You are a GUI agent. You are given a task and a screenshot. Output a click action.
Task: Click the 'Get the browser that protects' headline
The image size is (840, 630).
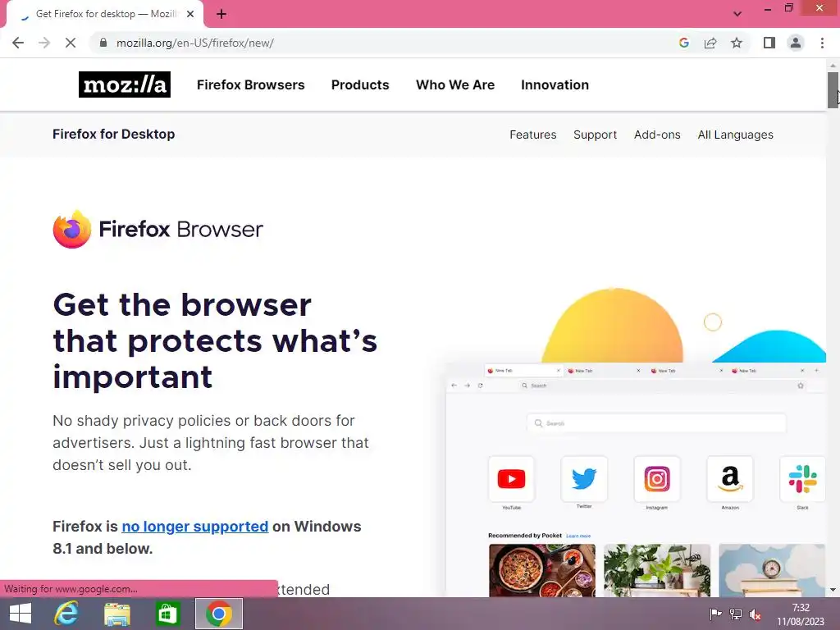pyautogui.click(x=215, y=340)
